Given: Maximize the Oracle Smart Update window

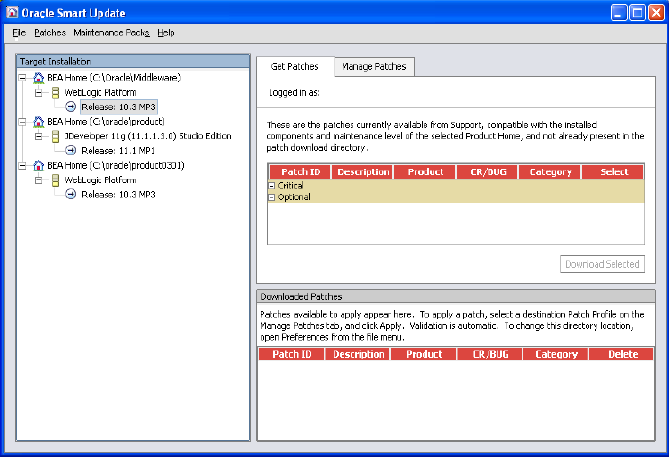Looking at the screenshot, I should [637, 13].
